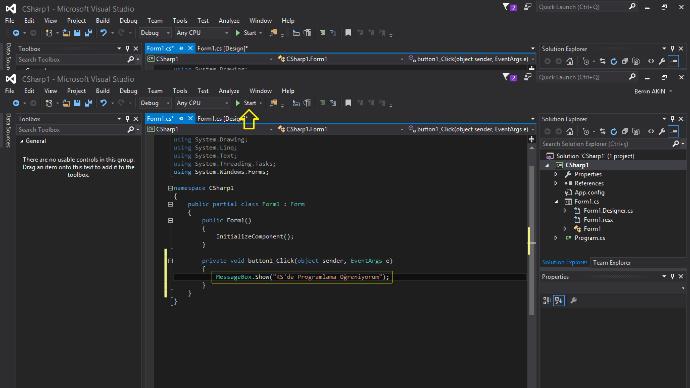Click Save All icon in lower window toolbar
The width and height of the screenshot is (690, 388).
tap(88, 103)
